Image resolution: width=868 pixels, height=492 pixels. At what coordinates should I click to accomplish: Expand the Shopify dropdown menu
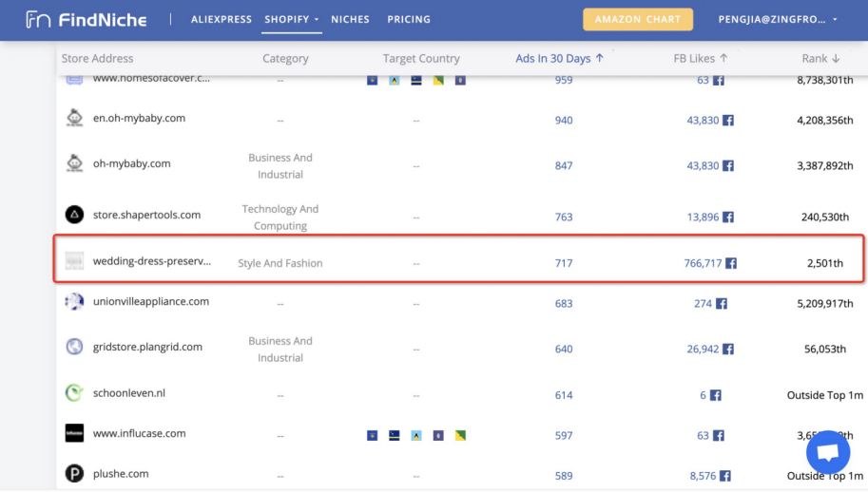point(291,19)
